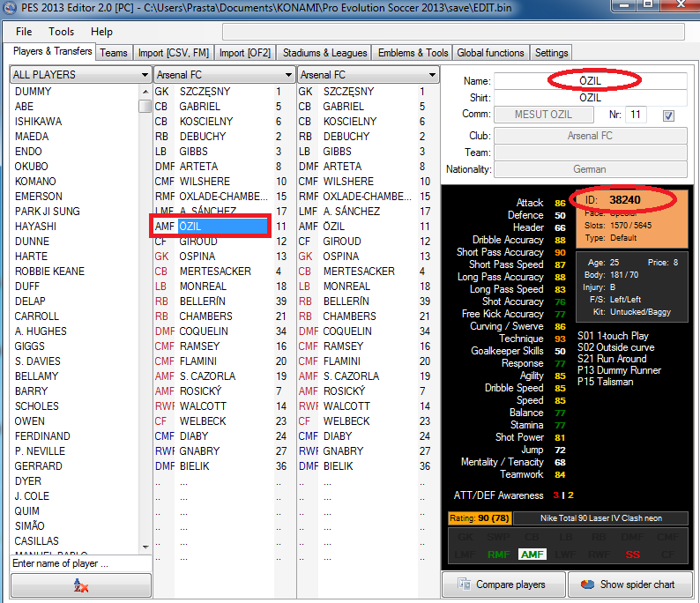Viewport: 700px width, 603px height.
Task: Click the Name field containing ÖZIL
Action: click(590, 81)
